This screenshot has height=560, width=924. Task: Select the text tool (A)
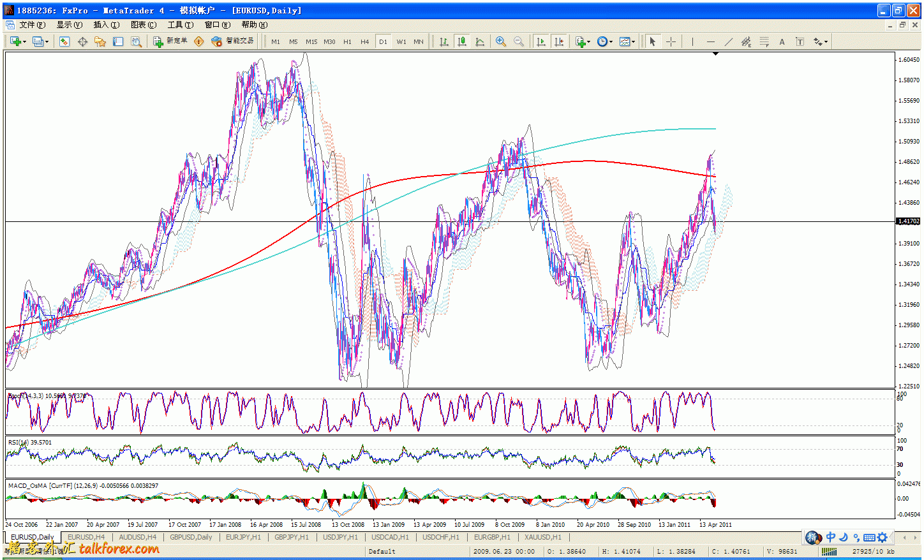click(782, 41)
